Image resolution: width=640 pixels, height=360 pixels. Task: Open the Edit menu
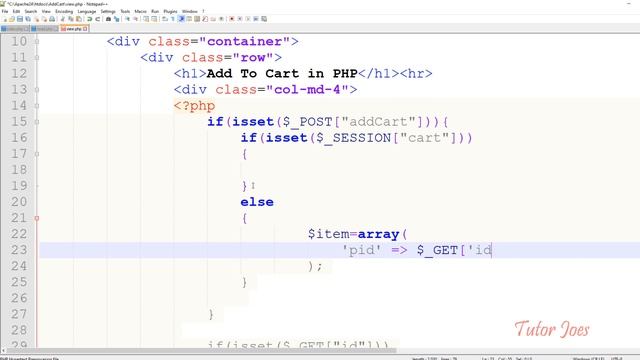pos(16,11)
